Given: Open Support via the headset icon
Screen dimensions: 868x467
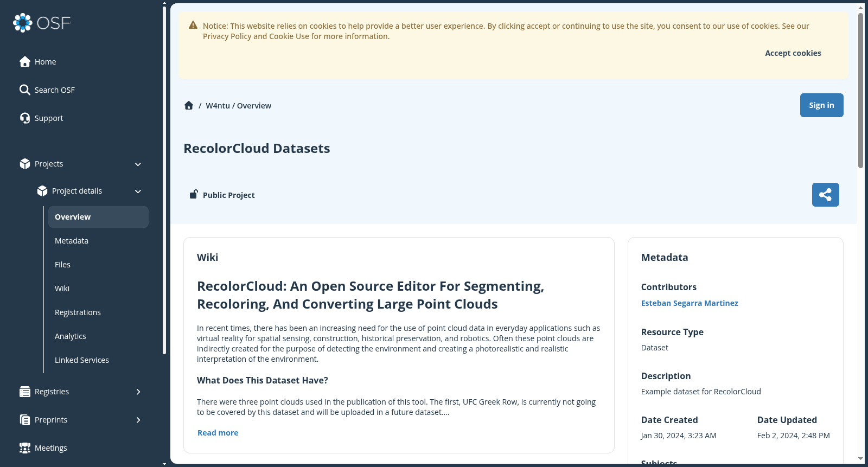Looking at the screenshot, I should pos(24,118).
